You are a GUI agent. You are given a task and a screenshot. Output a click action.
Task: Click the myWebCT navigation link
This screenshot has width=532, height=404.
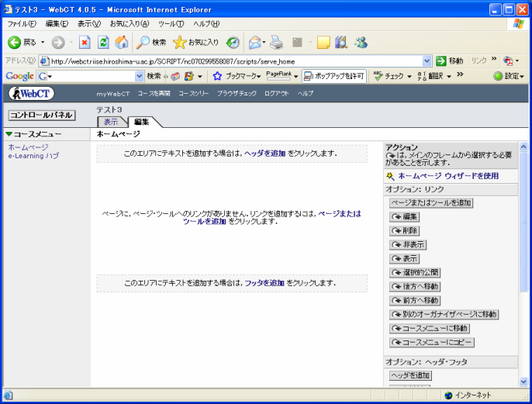point(113,94)
